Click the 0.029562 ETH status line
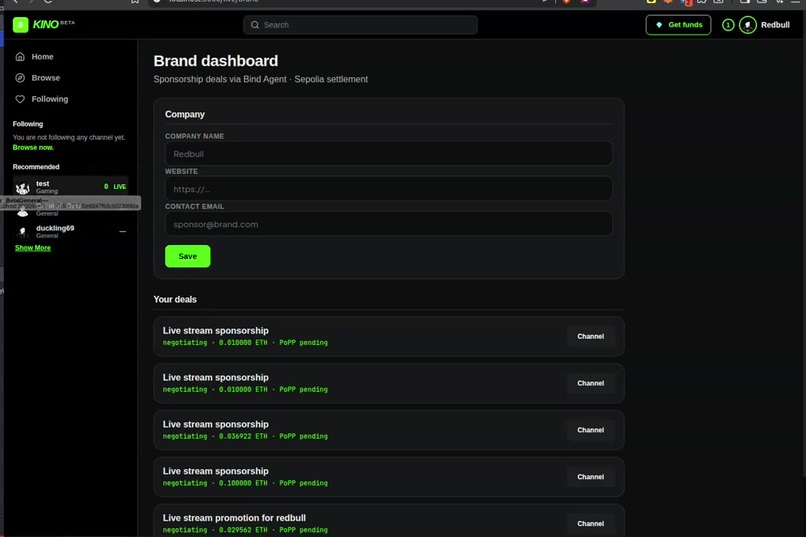The height and width of the screenshot is (537, 806). point(245,530)
